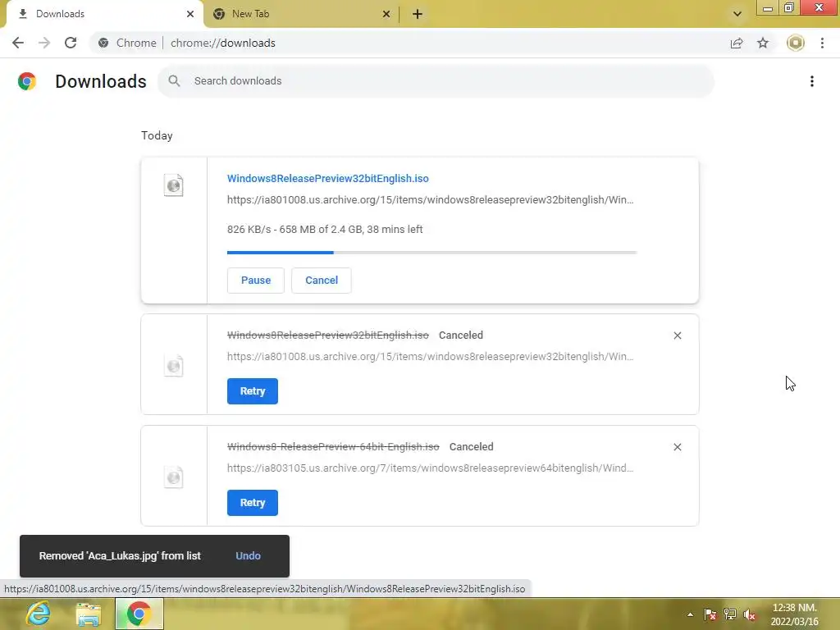Close the Downloads tab
The image size is (840, 630).
[190, 14]
